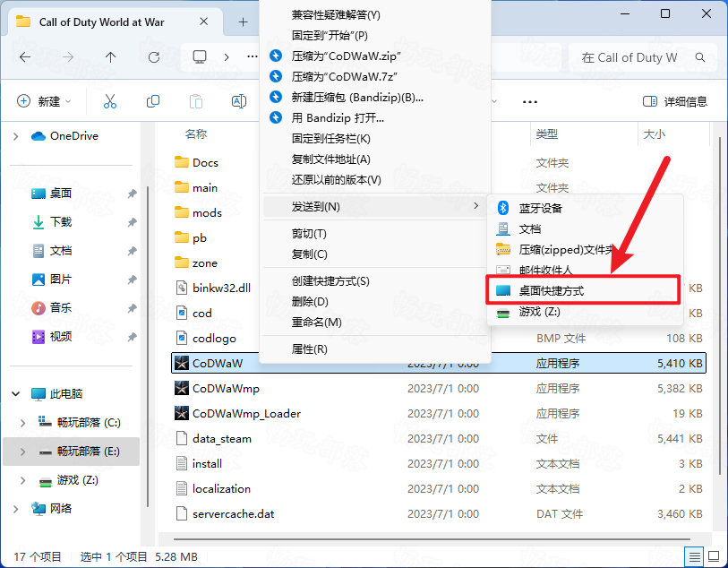Go forward with the right arrow
This screenshot has height=568, width=728.
68,57
